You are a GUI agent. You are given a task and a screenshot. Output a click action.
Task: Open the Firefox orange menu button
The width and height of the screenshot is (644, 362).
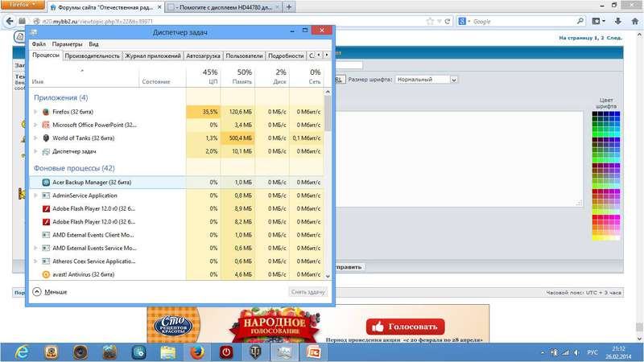pos(23,5)
